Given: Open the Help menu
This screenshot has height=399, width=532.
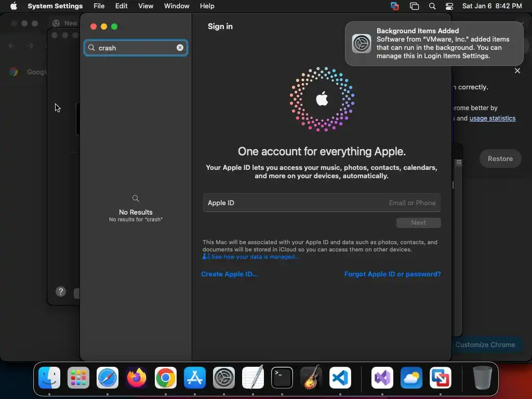Looking at the screenshot, I should tap(207, 6).
